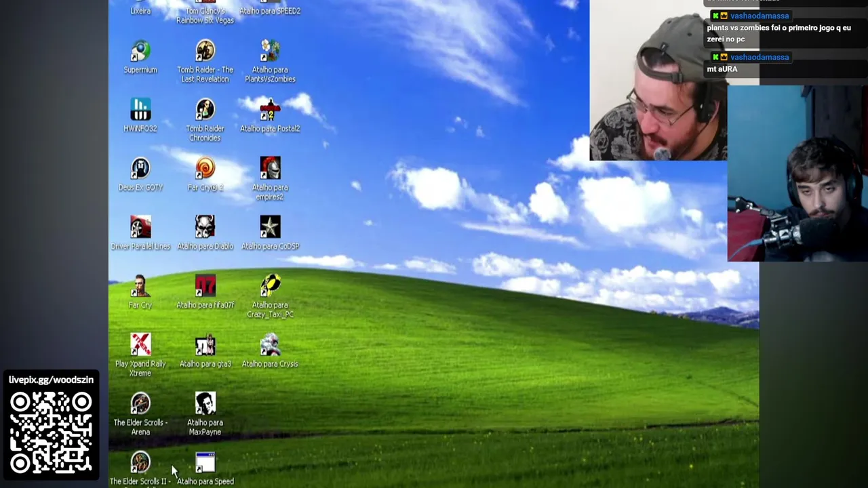Open Atalho para Postal2 icon
The height and width of the screenshot is (488, 868).
270,116
